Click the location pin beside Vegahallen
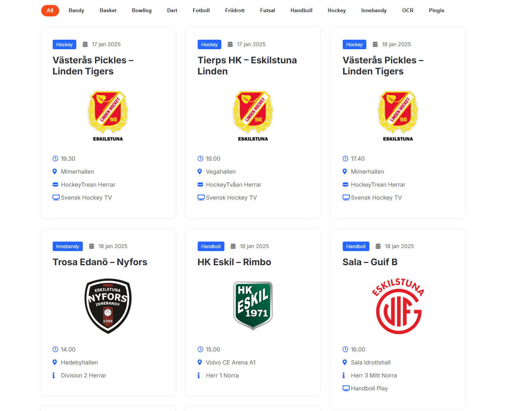Viewport: 532px width, 411px height. pyautogui.click(x=200, y=172)
